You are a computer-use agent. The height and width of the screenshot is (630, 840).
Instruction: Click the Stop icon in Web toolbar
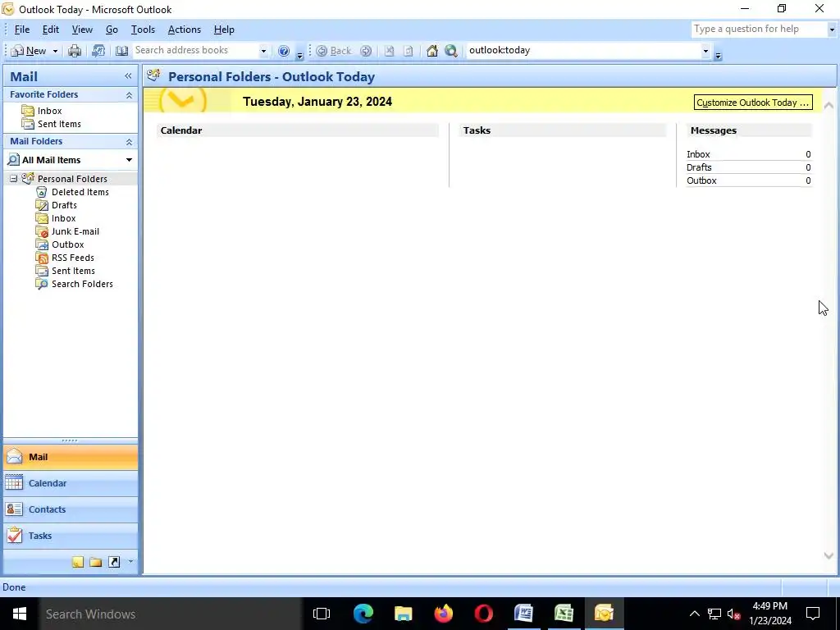[390, 51]
